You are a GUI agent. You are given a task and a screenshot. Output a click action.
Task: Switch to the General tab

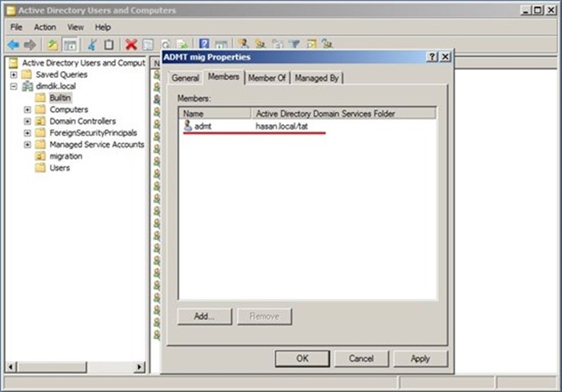(x=185, y=78)
